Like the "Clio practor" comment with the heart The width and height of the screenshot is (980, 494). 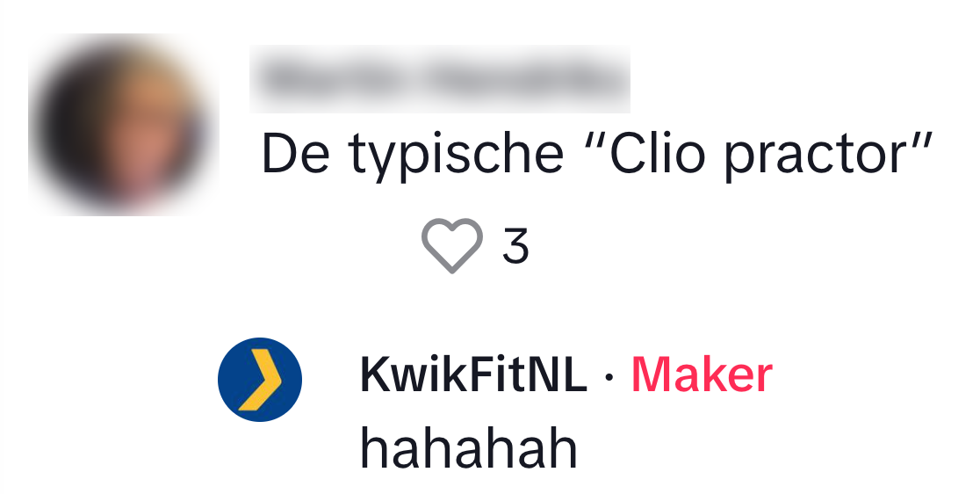[452, 245]
